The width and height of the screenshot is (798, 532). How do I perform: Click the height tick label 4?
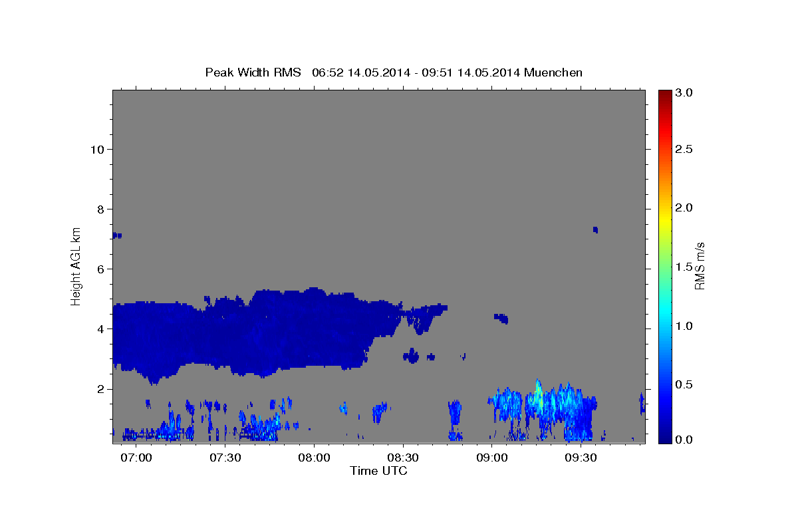pos(100,329)
